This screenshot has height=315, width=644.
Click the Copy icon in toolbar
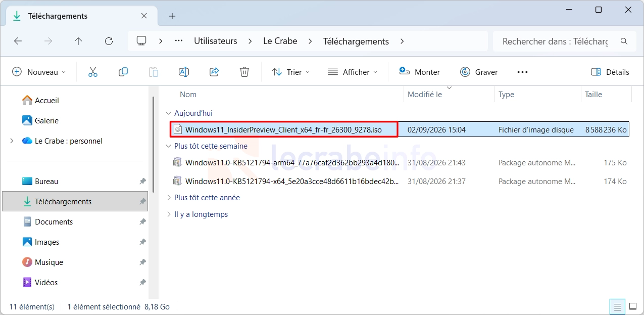coord(123,72)
